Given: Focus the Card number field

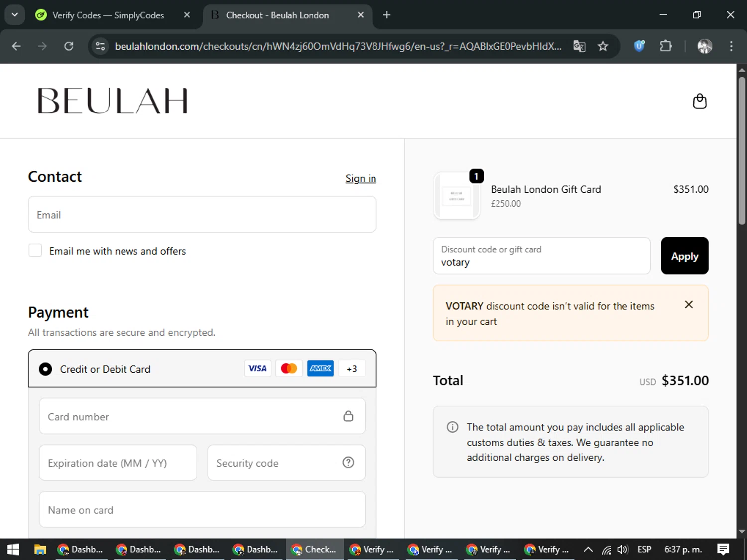Looking at the screenshot, I should click(x=202, y=416).
